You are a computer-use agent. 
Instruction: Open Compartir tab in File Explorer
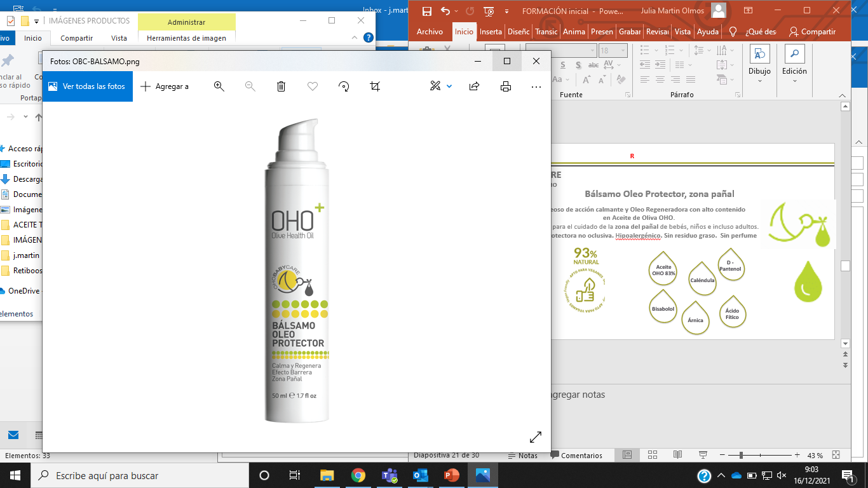[x=77, y=38]
